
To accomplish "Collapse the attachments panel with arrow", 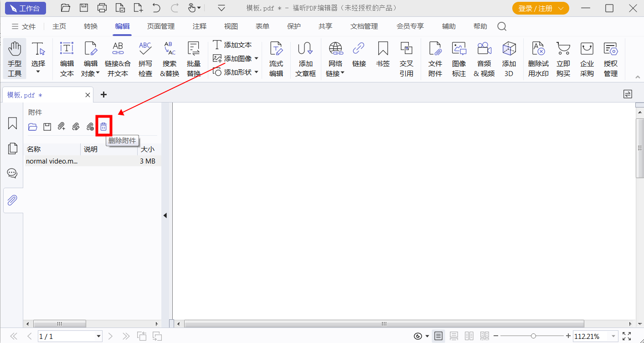I will [x=165, y=215].
